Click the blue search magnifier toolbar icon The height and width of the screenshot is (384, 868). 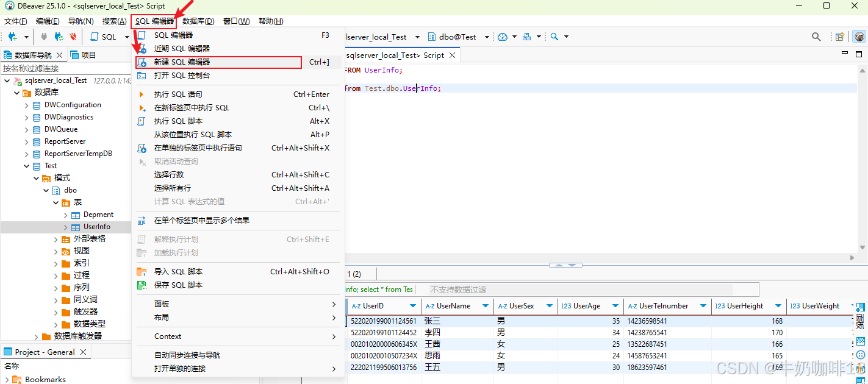click(554, 37)
